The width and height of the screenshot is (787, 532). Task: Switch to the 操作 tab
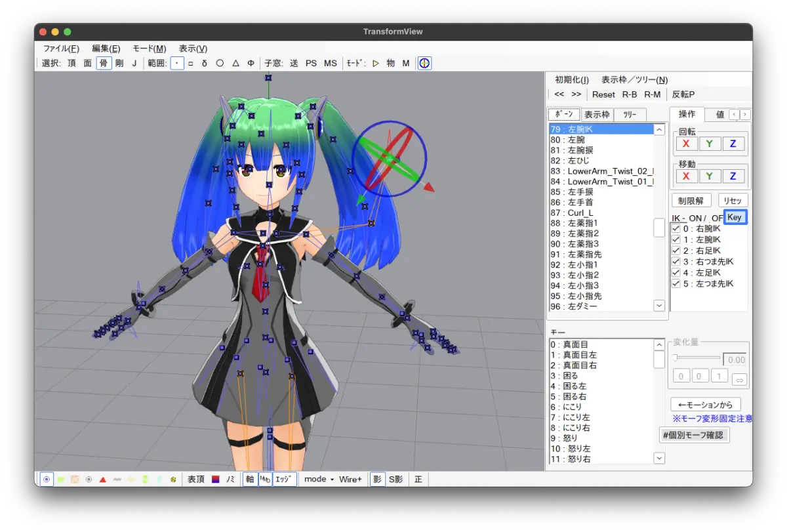pyautogui.click(x=687, y=114)
